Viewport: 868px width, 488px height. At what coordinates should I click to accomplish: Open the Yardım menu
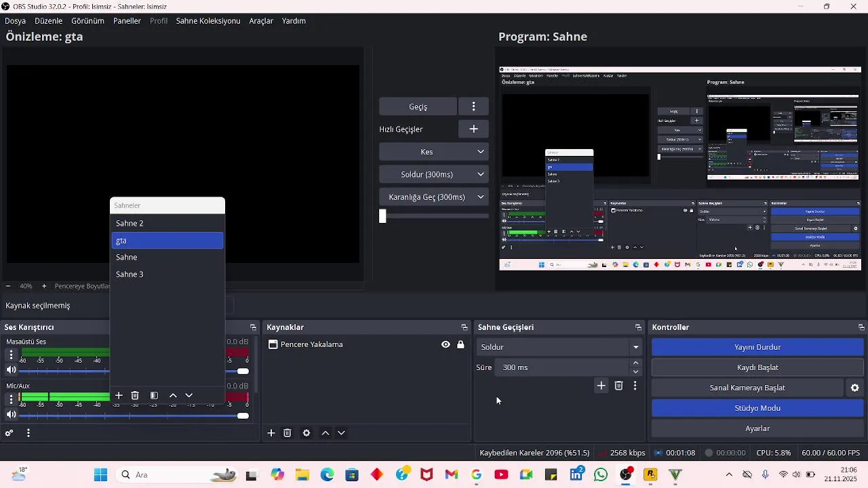click(x=294, y=21)
